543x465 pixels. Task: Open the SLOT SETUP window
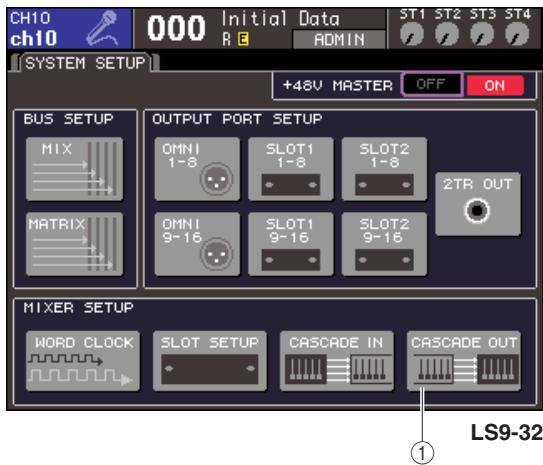click(x=210, y=361)
